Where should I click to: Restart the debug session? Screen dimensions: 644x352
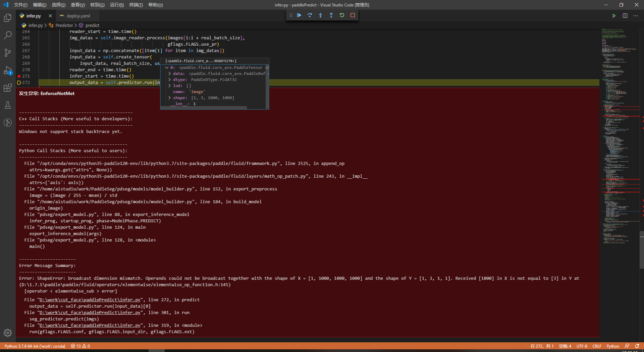click(x=342, y=15)
